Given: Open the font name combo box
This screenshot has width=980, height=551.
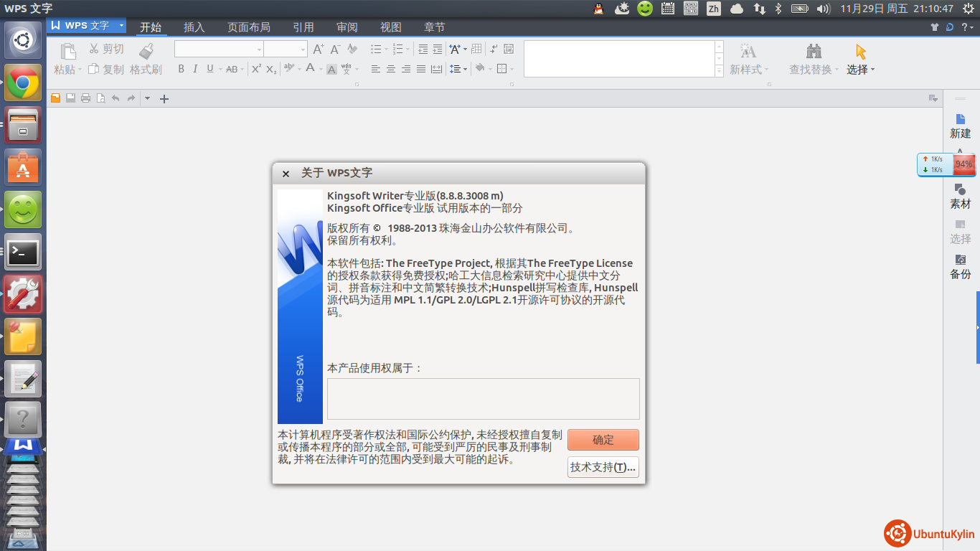Looking at the screenshot, I should (x=218, y=49).
